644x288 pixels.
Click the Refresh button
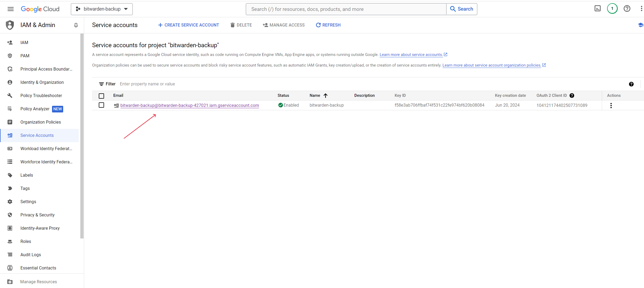click(328, 25)
